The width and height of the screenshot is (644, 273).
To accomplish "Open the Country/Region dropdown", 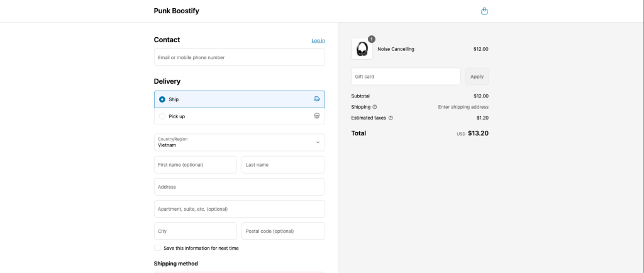I will (x=240, y=142).
